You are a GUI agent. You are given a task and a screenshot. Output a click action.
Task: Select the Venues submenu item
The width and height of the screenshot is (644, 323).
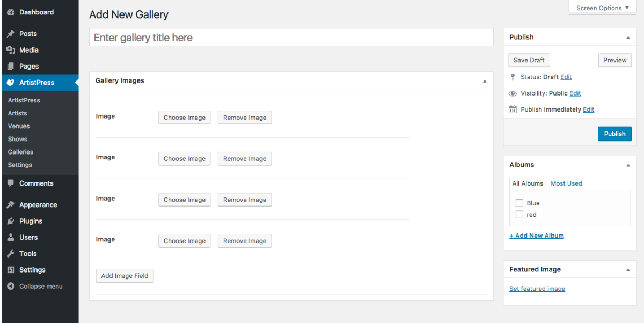coord(19,126)
